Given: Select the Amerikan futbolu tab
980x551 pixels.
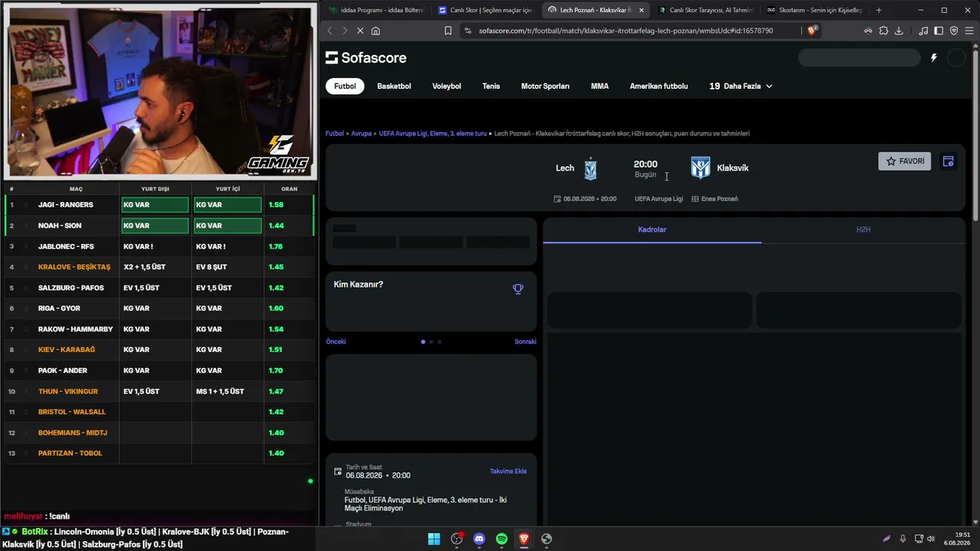Looking at the screenshot, I should click(658, 86).
